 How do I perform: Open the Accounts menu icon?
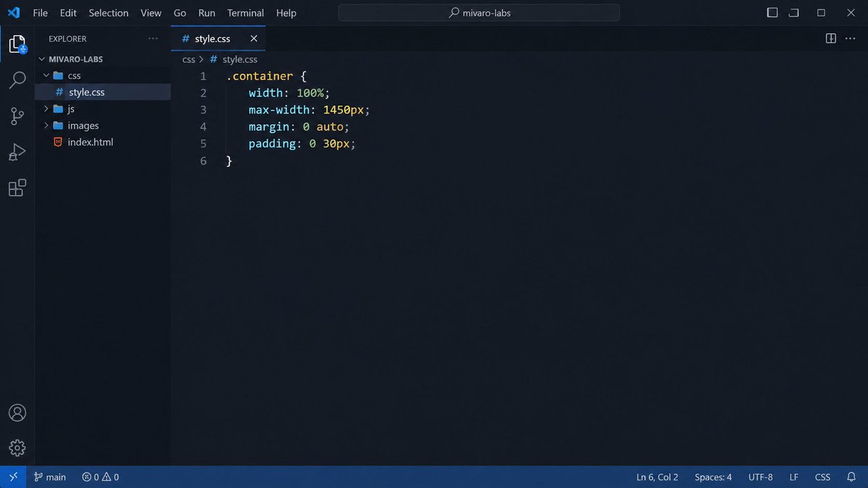[x=17, y=413]
